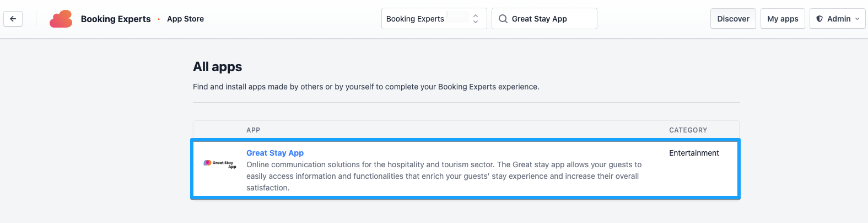Open the Great Stay App link
Image resolution: width=868 pixels, height=223 pixels.
point(275,153)
